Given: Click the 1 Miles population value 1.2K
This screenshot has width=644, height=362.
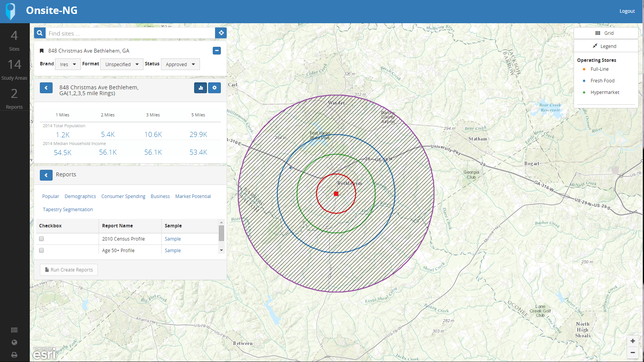Looking at the screenshot, I should [x=63, y=135].
